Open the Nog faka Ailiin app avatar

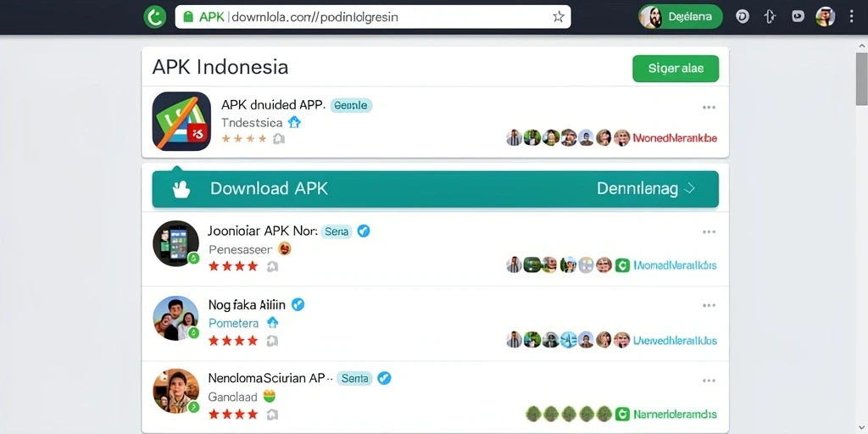176,319
